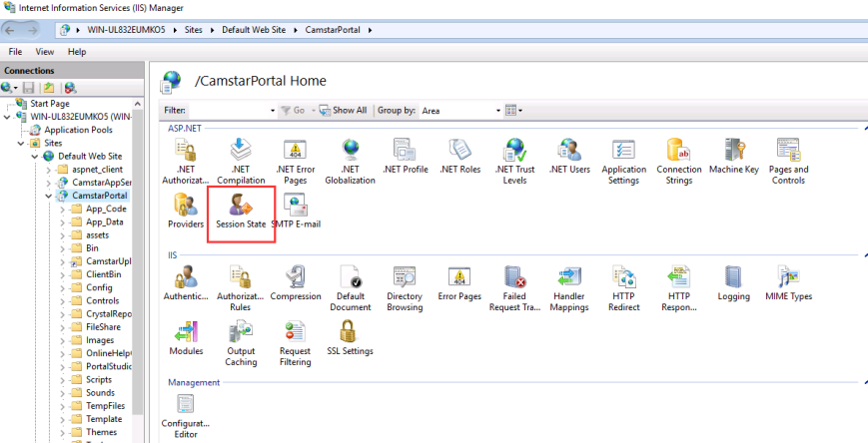Collapse the Default Web Site node
868x443 pixels.
pos(35,157)
